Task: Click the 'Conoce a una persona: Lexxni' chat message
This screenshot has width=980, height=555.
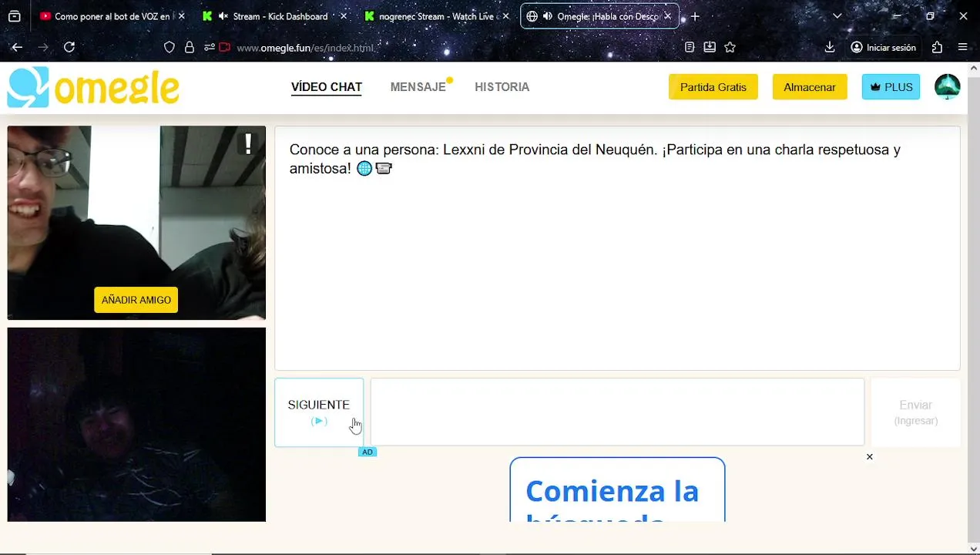Action: (595, 159)
